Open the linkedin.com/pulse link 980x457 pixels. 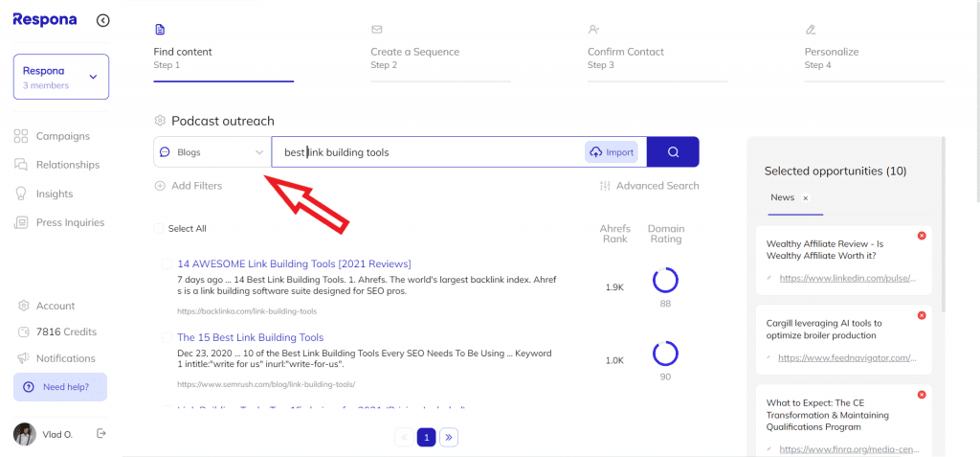848,278
